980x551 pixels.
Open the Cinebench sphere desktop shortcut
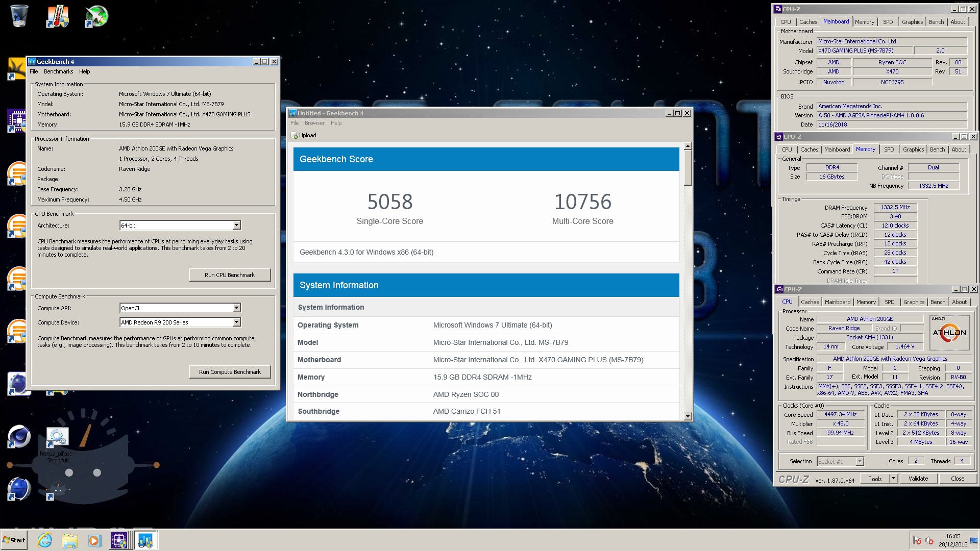(x=19, y=436)
